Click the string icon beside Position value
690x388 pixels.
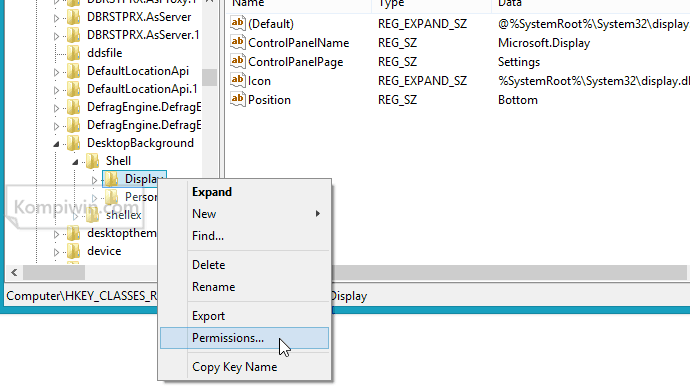tap(238, 99)
